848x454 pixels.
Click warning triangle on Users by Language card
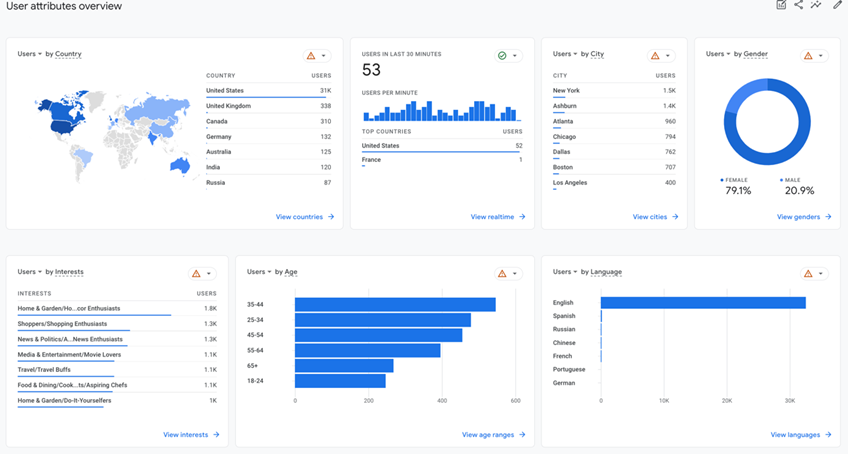tap(808, 274)
